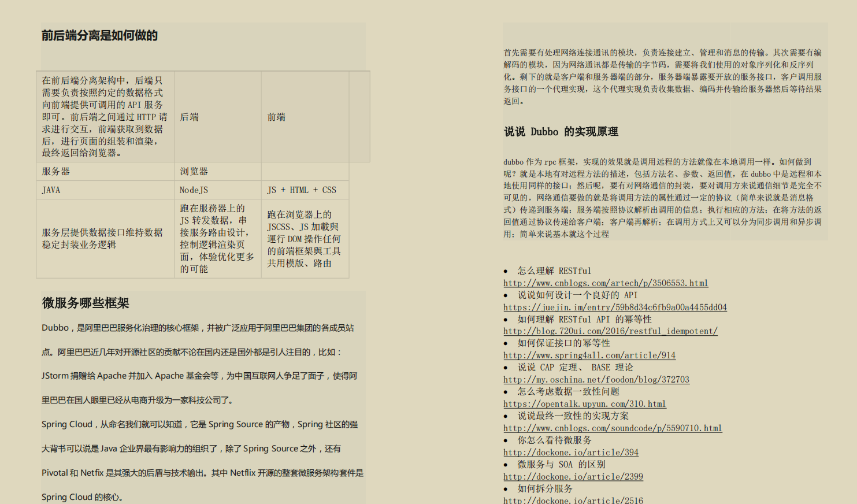Open the dockone.io article 2516 link
857x504 pixels.
coord(573,500)
